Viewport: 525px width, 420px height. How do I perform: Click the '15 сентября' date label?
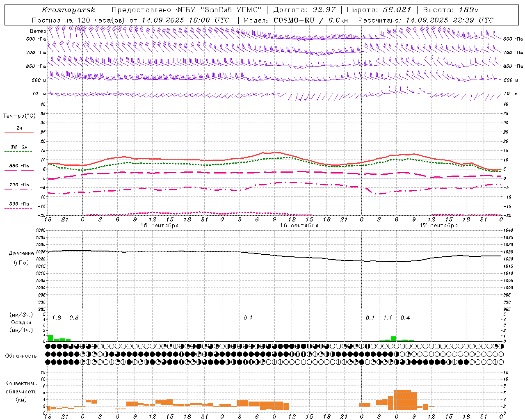coord(159,226)
